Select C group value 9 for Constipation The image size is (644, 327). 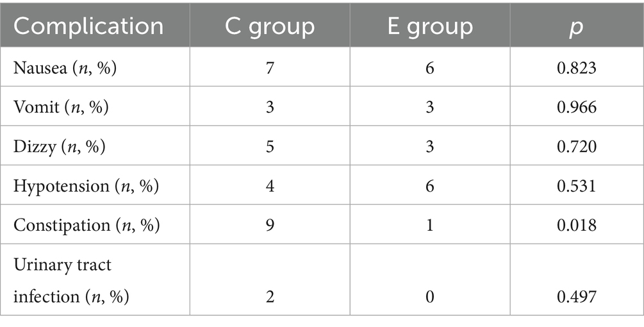[270, 226]
